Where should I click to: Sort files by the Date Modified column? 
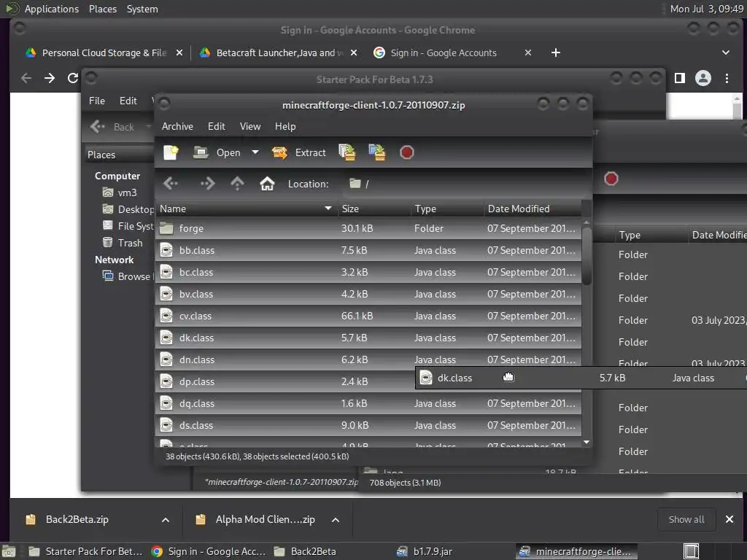click(x=532, y=209)
